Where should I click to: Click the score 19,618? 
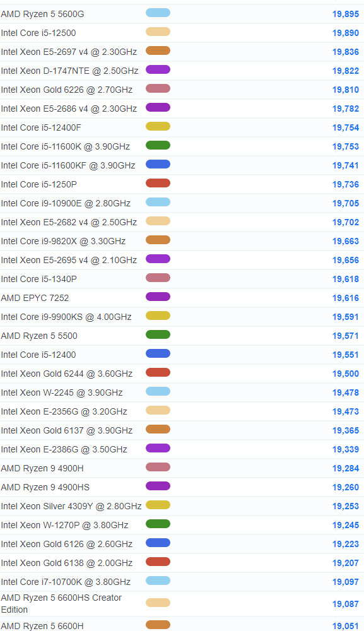[346, 279]
